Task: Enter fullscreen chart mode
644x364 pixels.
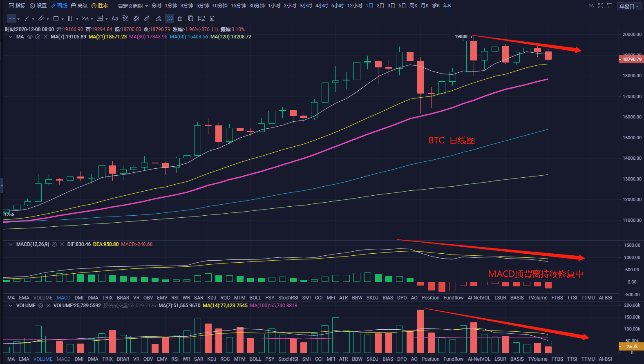Action: pos(601,6)
